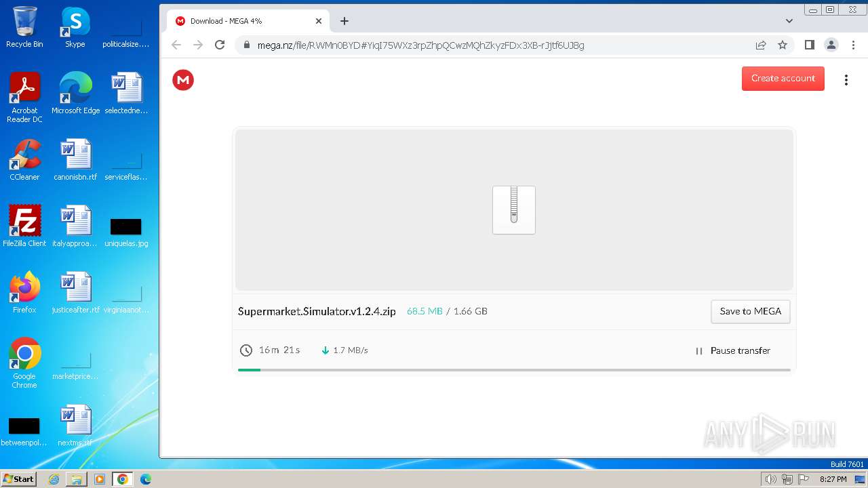Open Edge from the taskbar
Screen dimensions: 868x488
click(x=145, y=479)
